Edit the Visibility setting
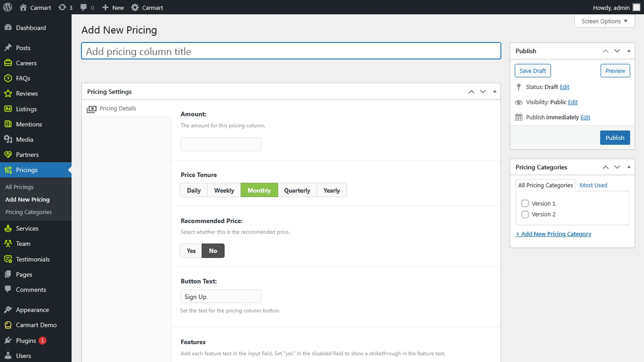The width and height of the screenshot is (644, 362). 573,102
